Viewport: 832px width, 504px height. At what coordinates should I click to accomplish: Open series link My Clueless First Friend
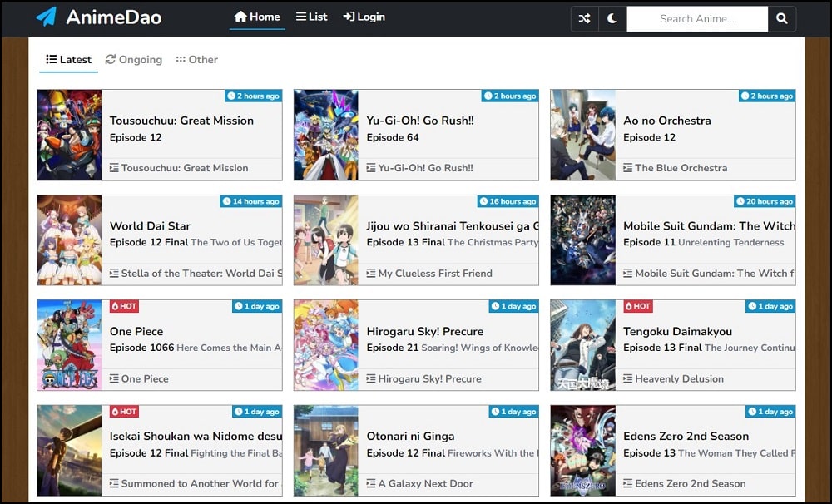pyautogui.click(x=435, y=274)
